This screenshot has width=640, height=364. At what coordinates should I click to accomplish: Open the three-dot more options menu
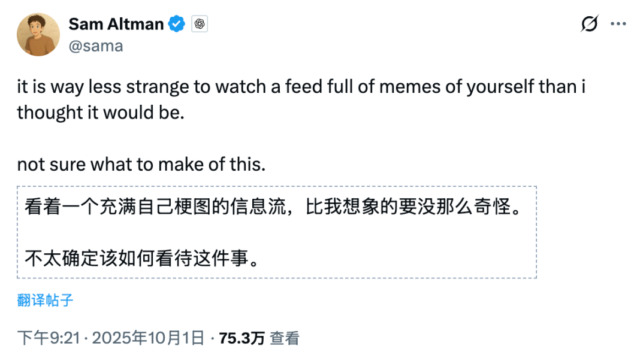coord(618,24)
